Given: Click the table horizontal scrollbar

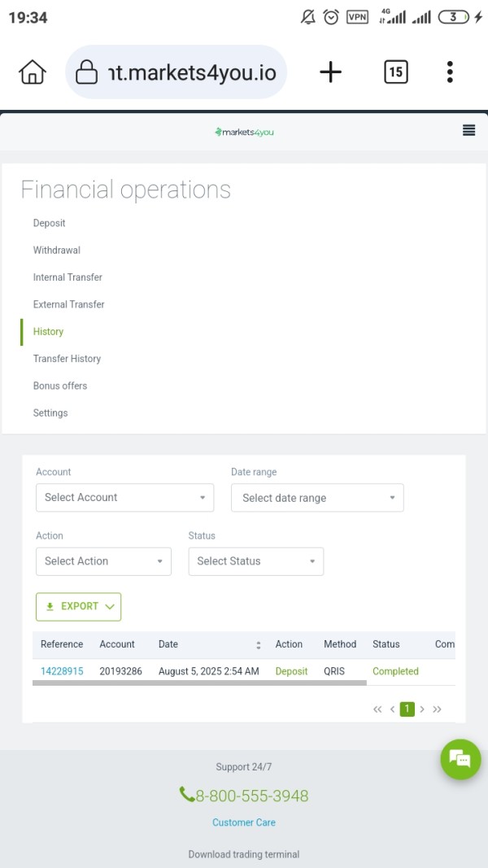Looking at the screenshot, I should pyautogui.click(x=200, y=683).
